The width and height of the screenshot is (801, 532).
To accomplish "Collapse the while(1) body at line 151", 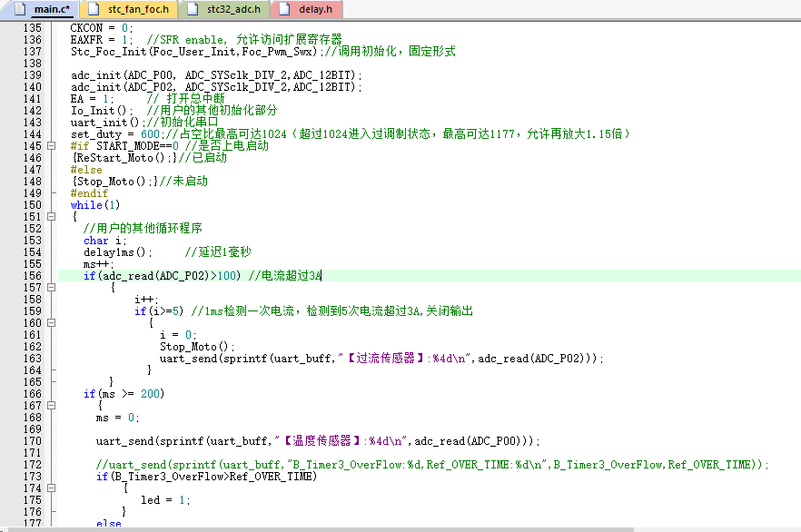I will tap(50, 217).
